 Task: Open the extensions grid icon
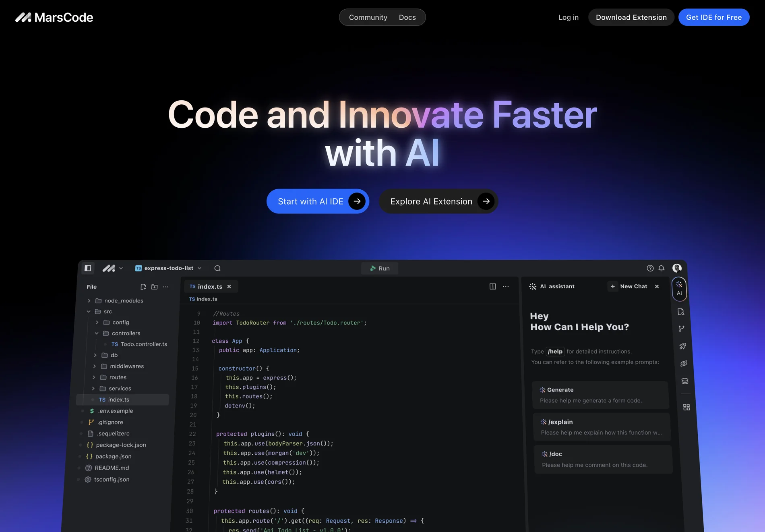tap(686, 407)
